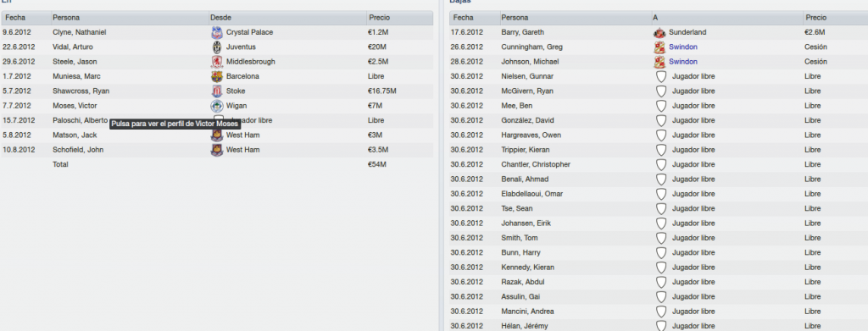The image size is (868, 331).
Task: Click the Middlesbrough club crest icon
Action: [x=217, y=62]
